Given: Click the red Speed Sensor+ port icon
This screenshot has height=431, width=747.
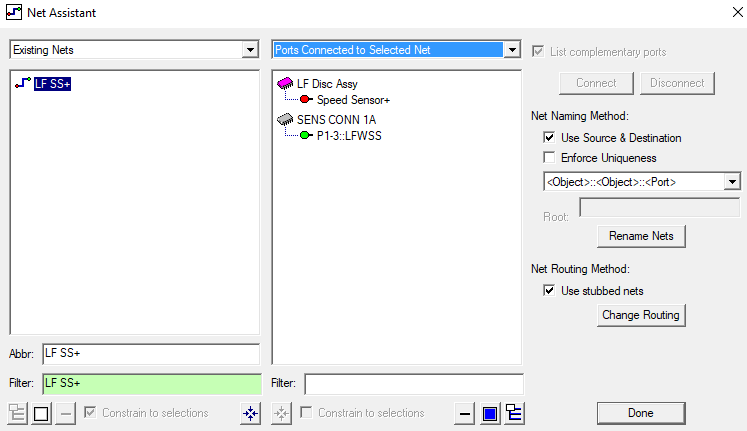Looking at the screenshot, I should 306,100.
